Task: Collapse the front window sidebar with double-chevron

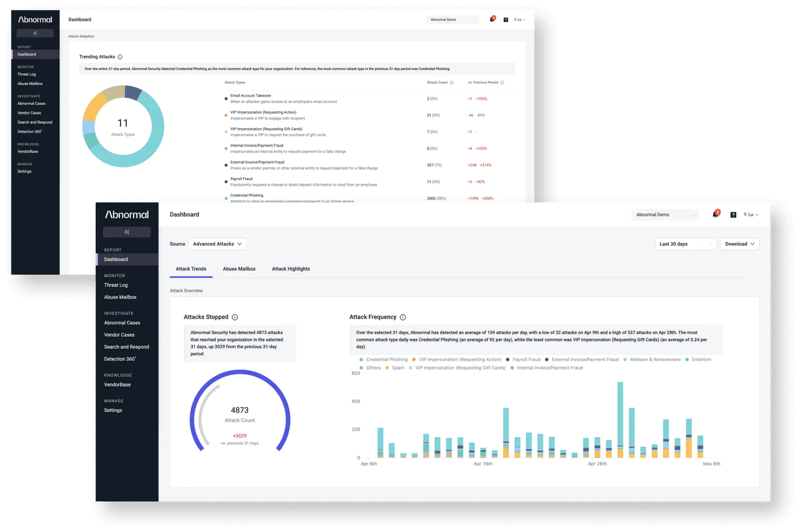Action: (x=127, y=232)
